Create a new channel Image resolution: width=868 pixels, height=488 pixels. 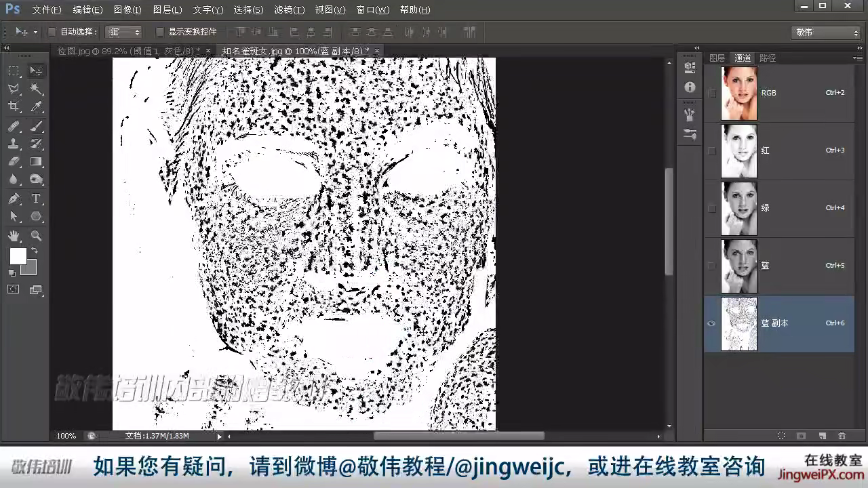[x=822, y=436]
